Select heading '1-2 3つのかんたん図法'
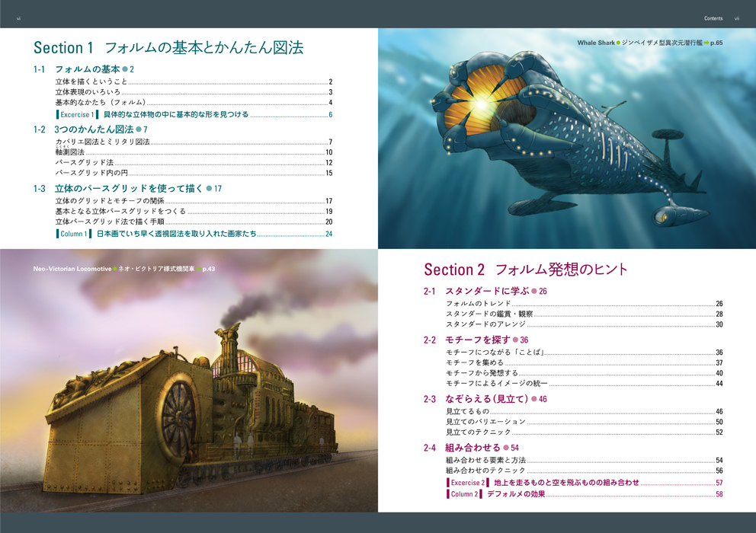Image resolution: width=756 pixels, height=533 pixels. click(x=90, y=129)
